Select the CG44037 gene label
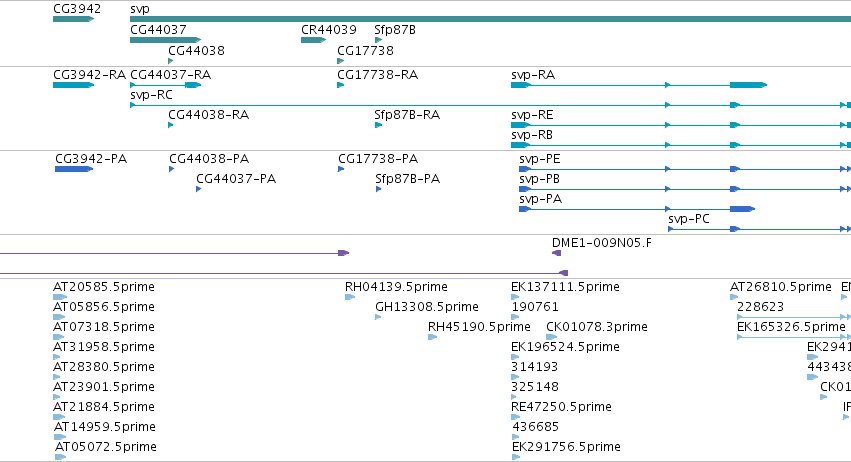The image size is (851, 462). (158, 30)
